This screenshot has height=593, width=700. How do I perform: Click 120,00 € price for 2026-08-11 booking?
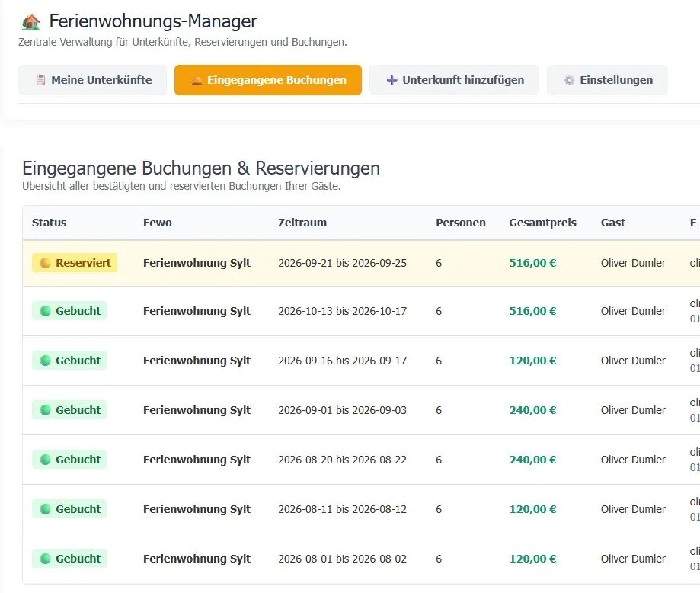coord(532,509)
